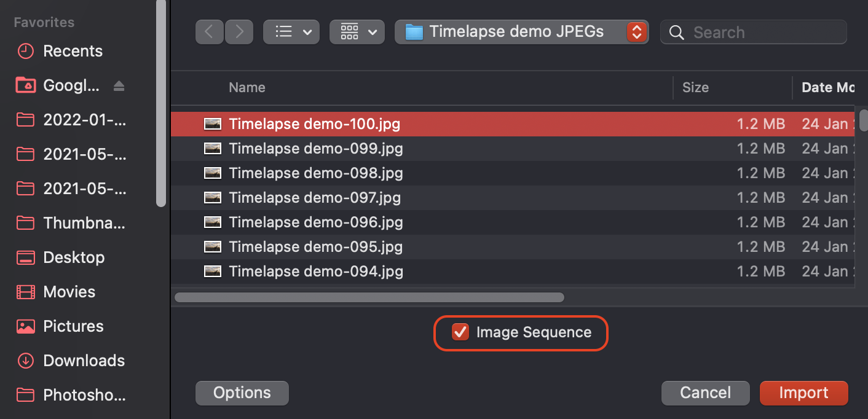Select Timelapse demo-097.jpg

[x=513, y=198]
